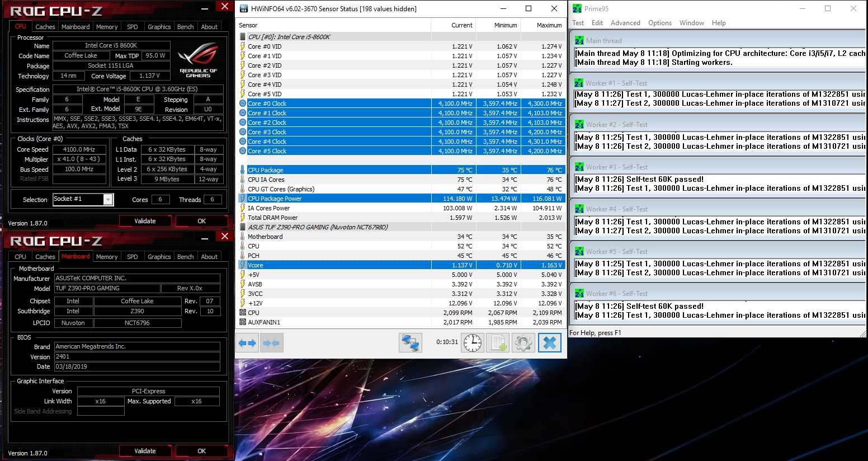This screenshot has width=868, height=461.
Task: Collapse the CPU [#0] Intel Core i5-8600K sensor group
Action: tap(243, 37)
